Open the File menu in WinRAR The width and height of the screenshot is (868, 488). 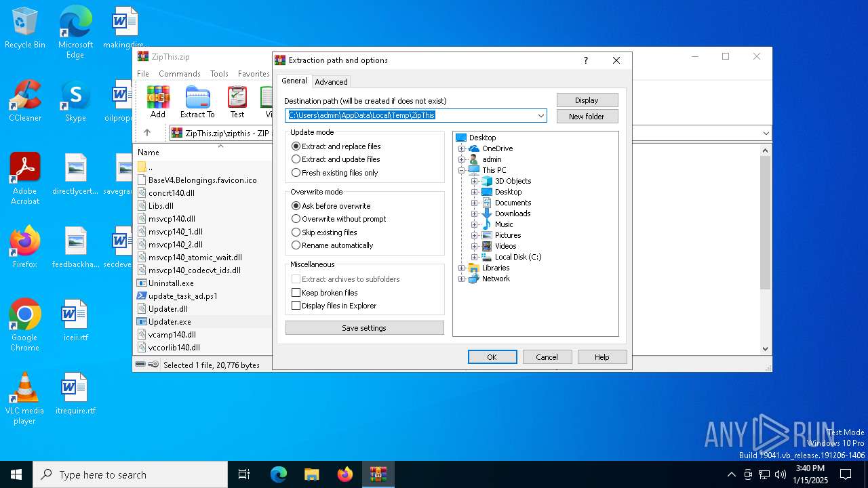coord(143,74)
